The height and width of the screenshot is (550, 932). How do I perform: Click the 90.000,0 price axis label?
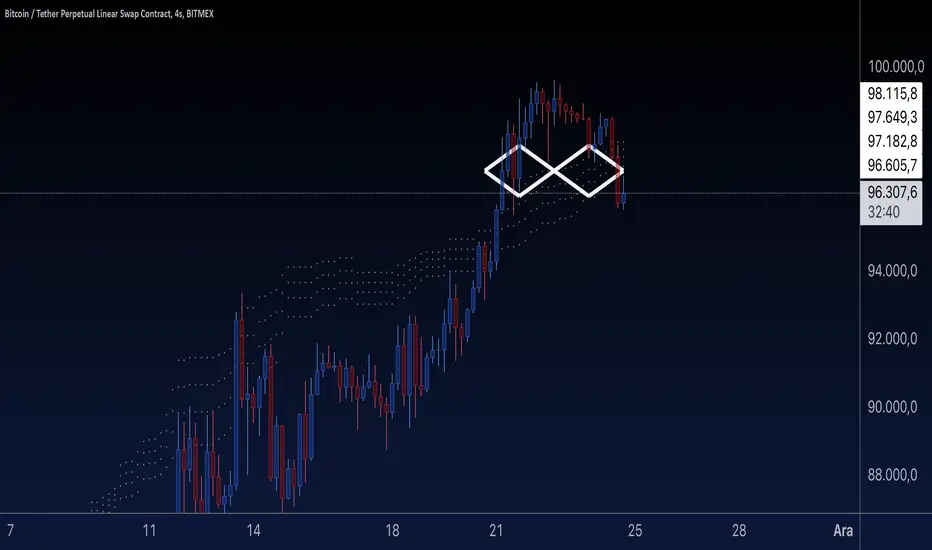tap(892, 407)
